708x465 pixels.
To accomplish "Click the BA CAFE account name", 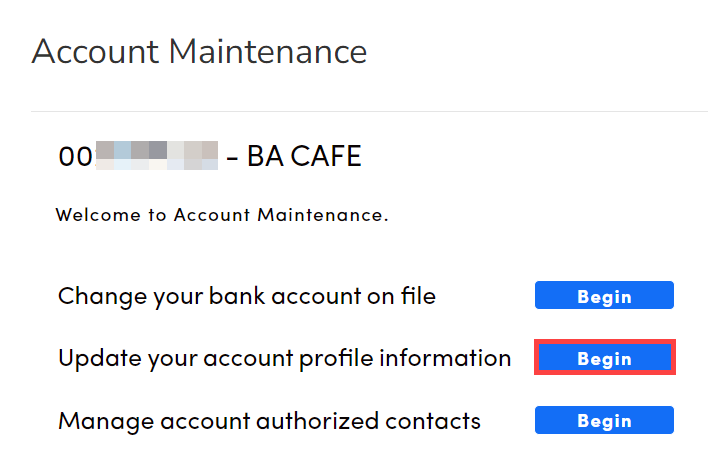I will tap(304, 156).
